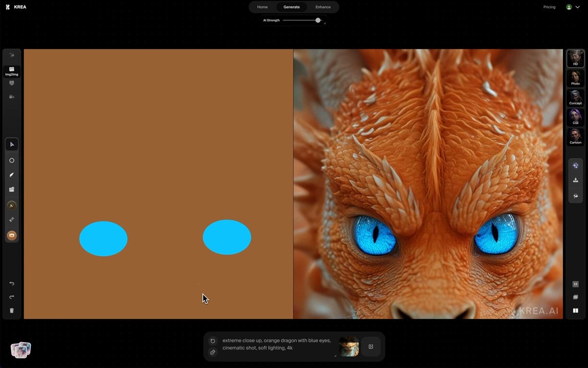Click the add image button
Viewport: 588px width, 368px height.
(371, 346)
